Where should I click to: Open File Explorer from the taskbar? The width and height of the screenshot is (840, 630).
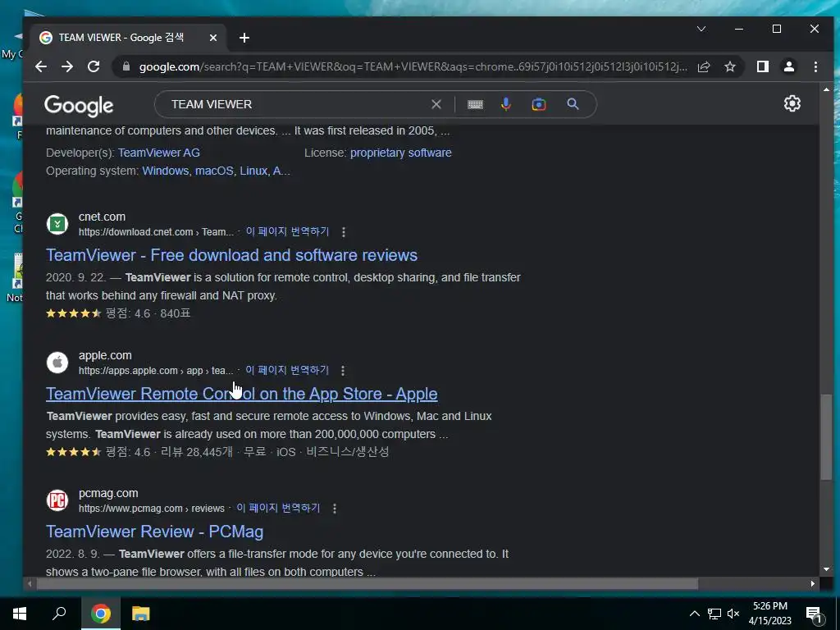[x=141, y=614]
